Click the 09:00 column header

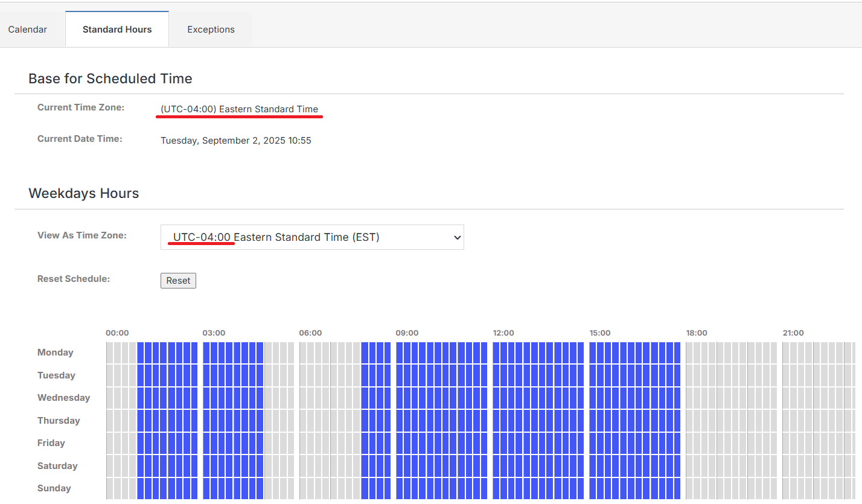pyautogui.click(x=407, y=333)
